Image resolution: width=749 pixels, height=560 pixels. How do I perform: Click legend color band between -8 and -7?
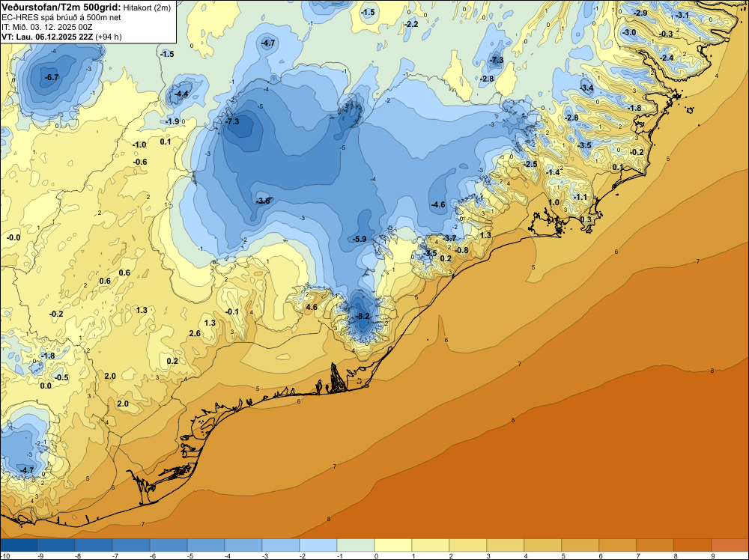coord(94,545)
